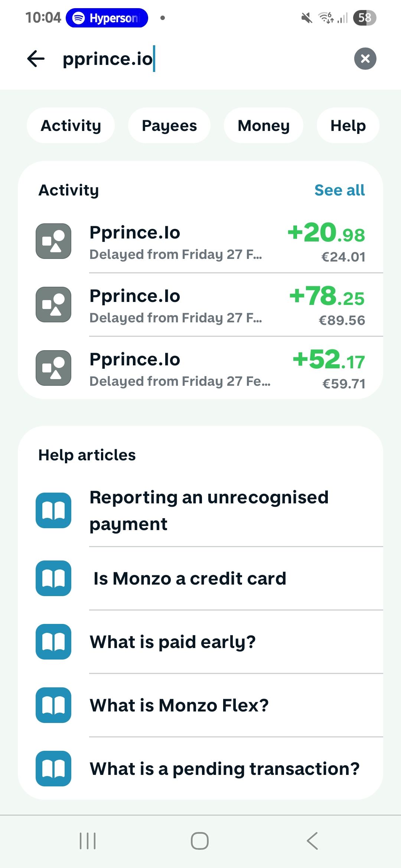Tap the Spotify Hyperson status bar pill
The width and height of the screenshot is (401, 868).
(x=107, y=18)
